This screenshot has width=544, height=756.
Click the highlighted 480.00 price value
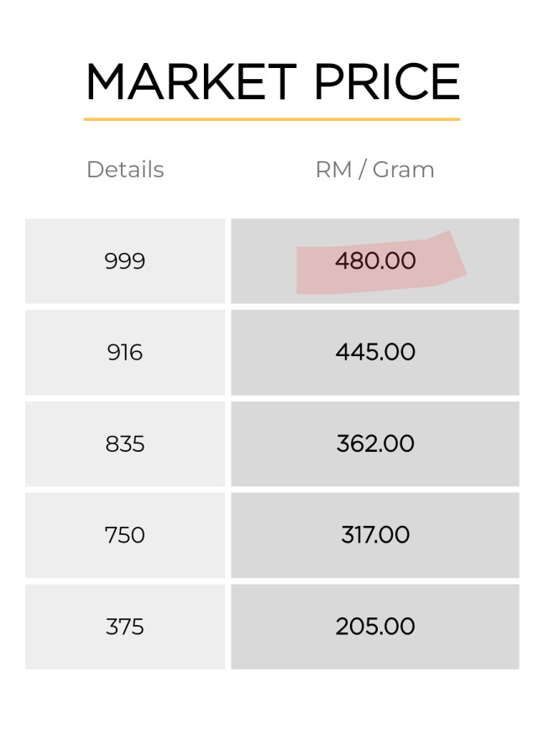point(375,261)
